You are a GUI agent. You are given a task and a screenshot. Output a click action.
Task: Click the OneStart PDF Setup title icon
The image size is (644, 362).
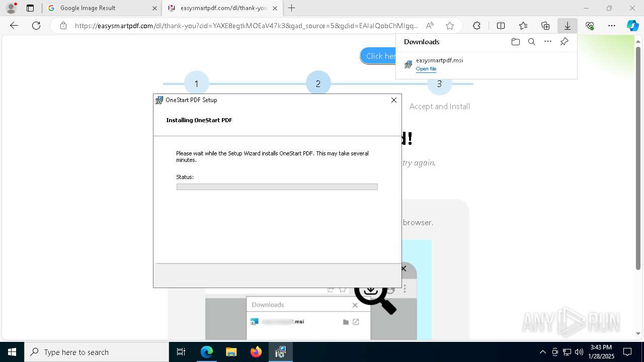tap(159, 100)
